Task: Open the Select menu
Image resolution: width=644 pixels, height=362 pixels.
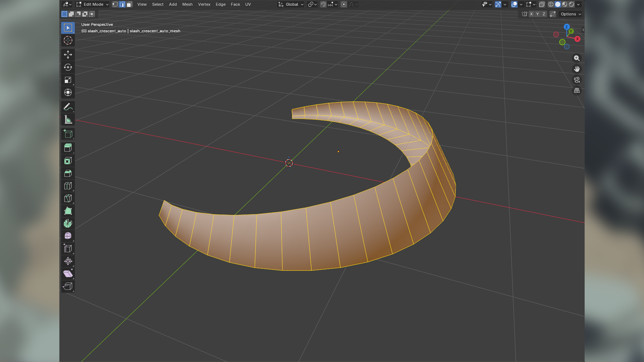Action: coord(158,4)
